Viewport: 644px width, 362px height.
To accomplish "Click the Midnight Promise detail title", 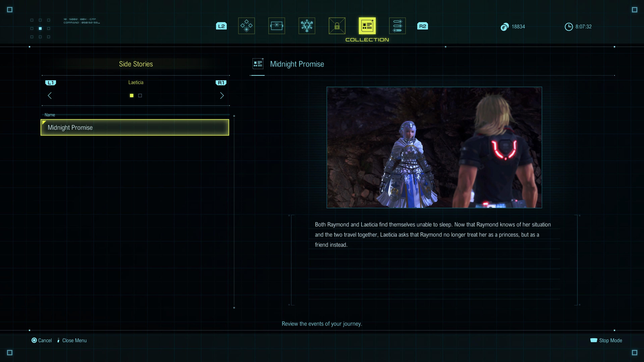I will click(x=297, y=64).
